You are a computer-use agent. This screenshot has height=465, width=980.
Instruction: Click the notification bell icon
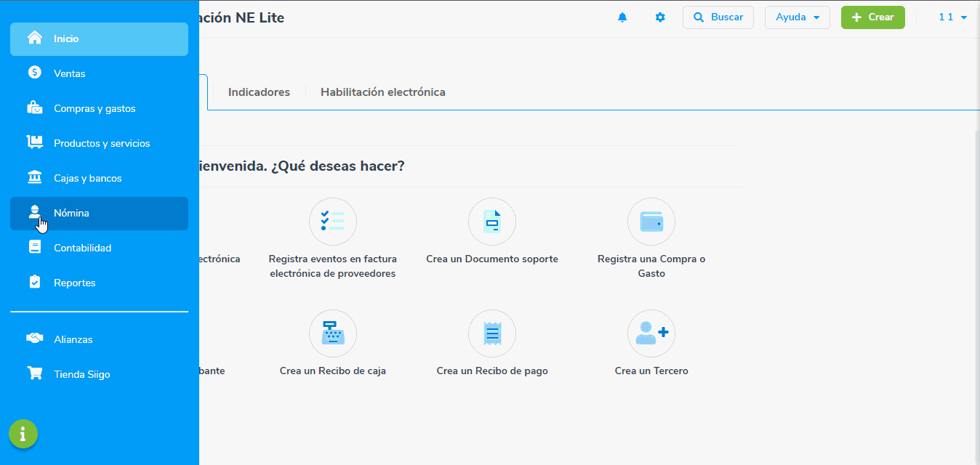[x=622, y=17]
